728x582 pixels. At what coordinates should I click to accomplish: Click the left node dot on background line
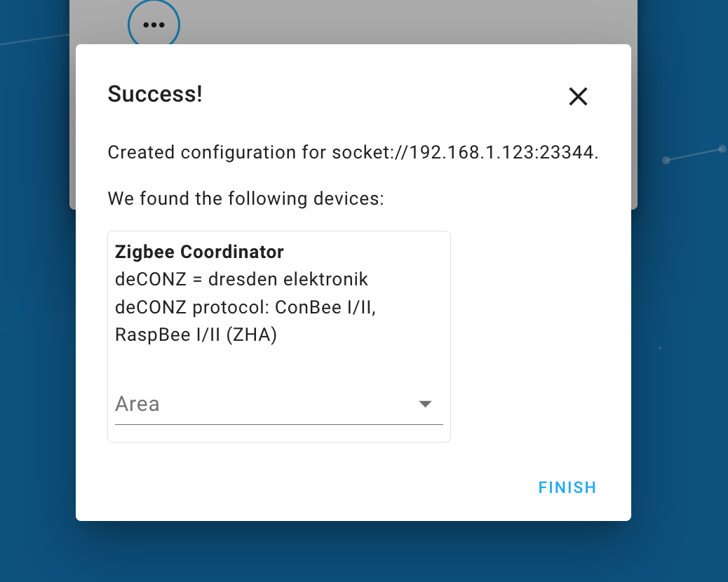click(666, 160)
